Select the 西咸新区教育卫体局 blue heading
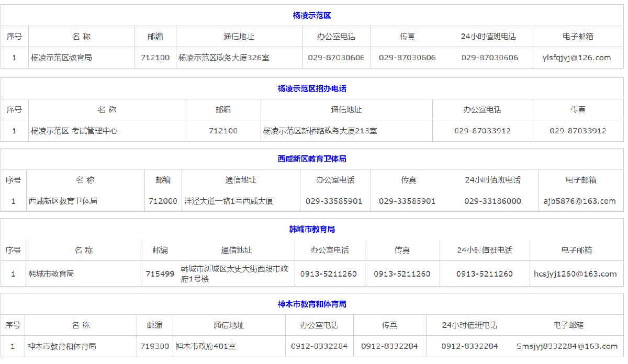 [x=312, y=159]
